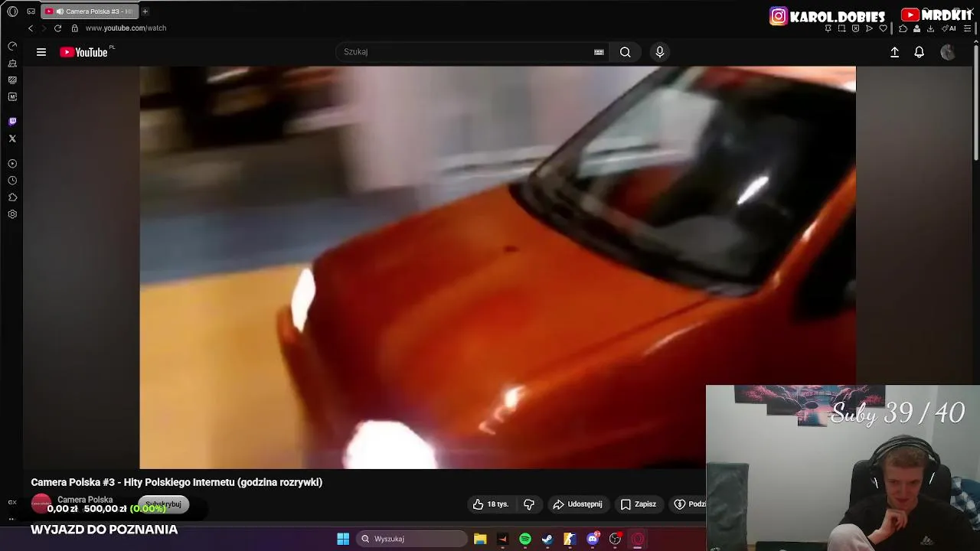Open the browser extensions puzzle icon
The height and width of the screenshot is (551, 980).
click(x=903, y=28)
